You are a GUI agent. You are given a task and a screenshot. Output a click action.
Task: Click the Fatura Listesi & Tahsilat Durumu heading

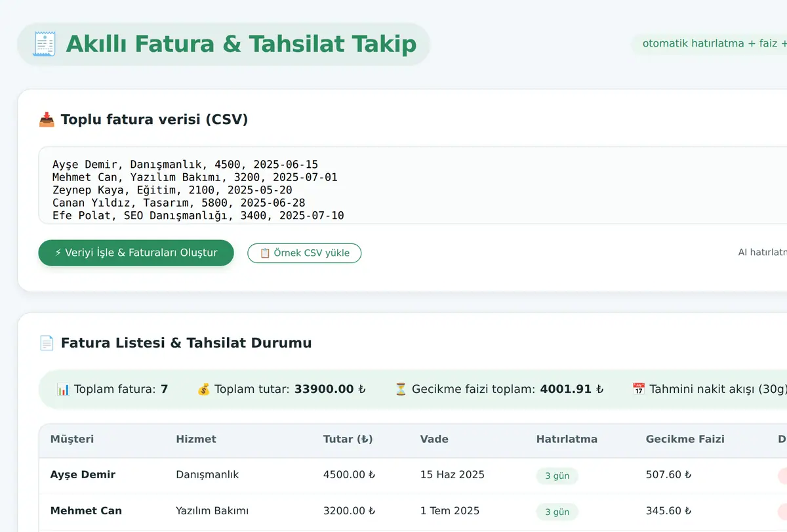pyautogui.click(x=186, y=342)
